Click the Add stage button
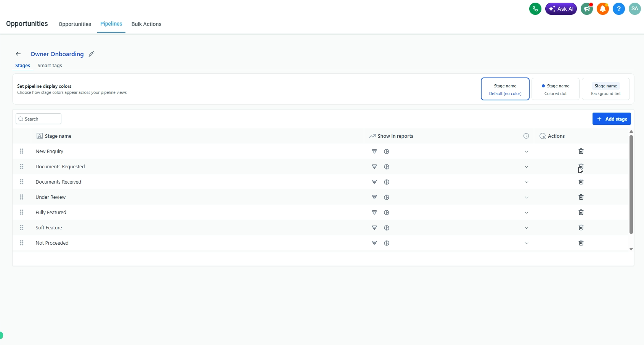The height and width of the screenshot is (345, 644). 612,119
